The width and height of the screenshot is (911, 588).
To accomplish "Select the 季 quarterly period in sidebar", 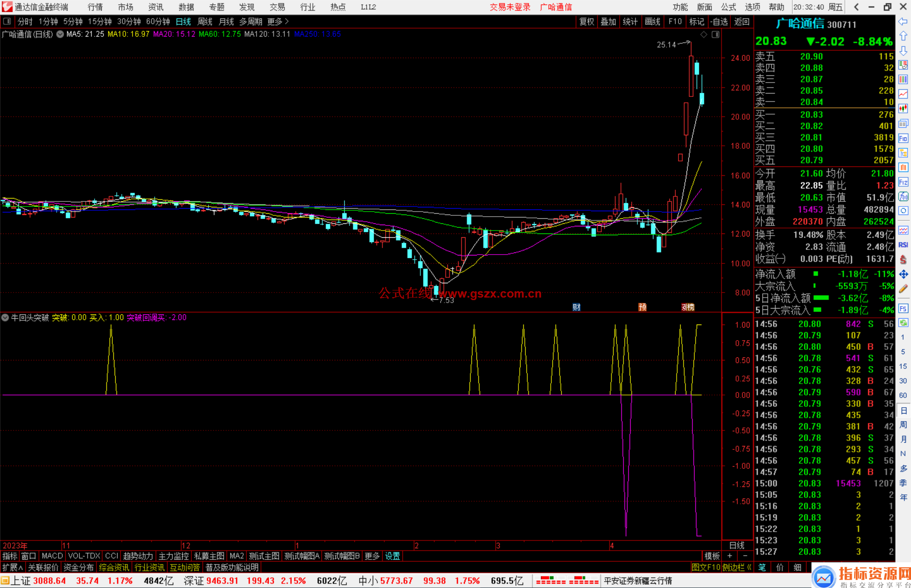I will [903, 483].
